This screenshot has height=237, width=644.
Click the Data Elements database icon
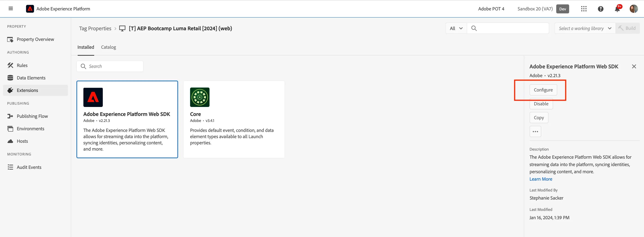[x=10, y=78]
